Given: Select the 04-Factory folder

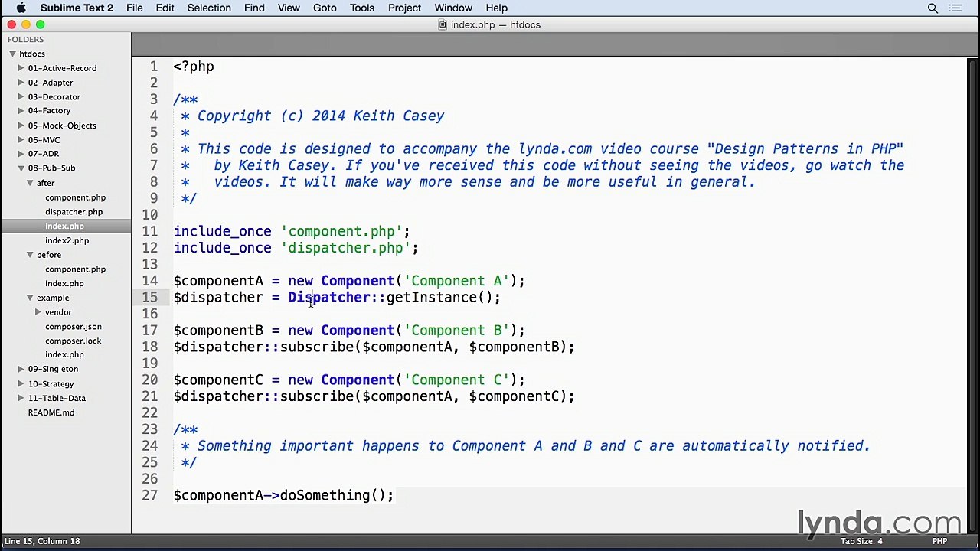Looking at the screenshot, I should click(x=49, y=111).
